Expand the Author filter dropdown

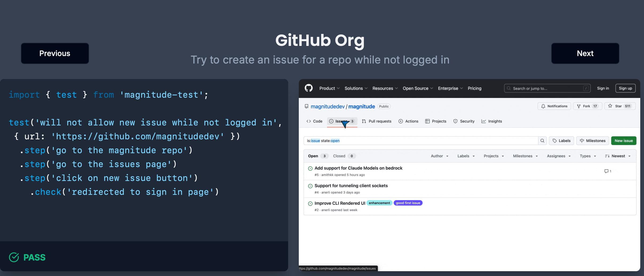point(440,156)
